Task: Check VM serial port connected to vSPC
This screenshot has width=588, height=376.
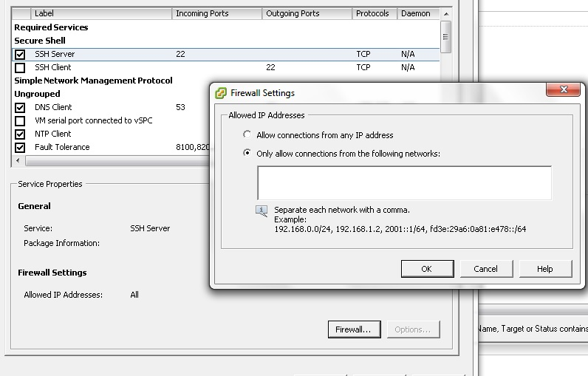Action: click(x=20, y=121)
